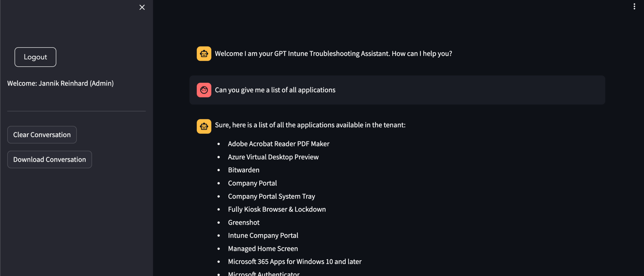Select Company Portal System Tray entry
644x276 pixels.
coord(271,196)
